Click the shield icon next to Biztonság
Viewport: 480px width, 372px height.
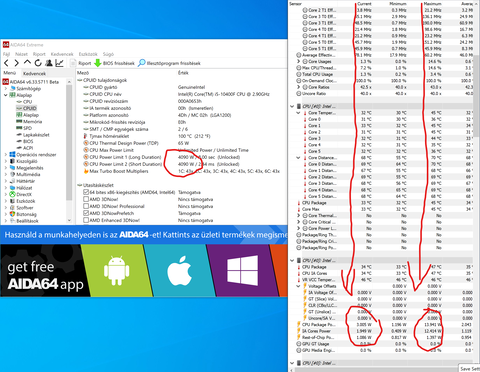tap(12, 214)
